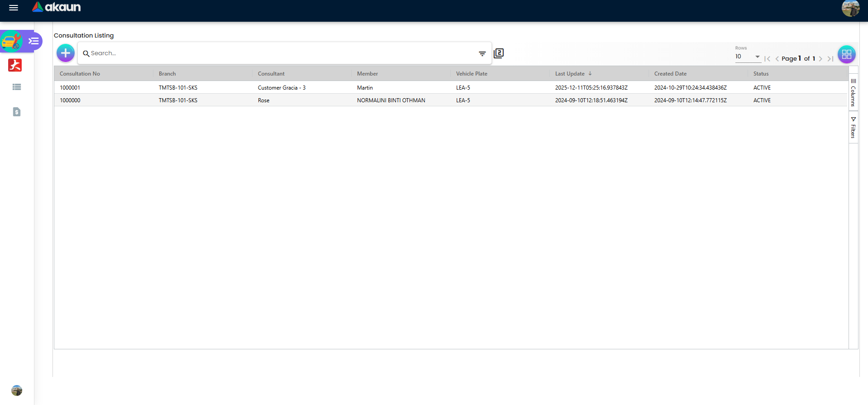The height and width of the screenshot is (405, 868).
Task: Sort by Created Date column header
Action: point(670,74)
